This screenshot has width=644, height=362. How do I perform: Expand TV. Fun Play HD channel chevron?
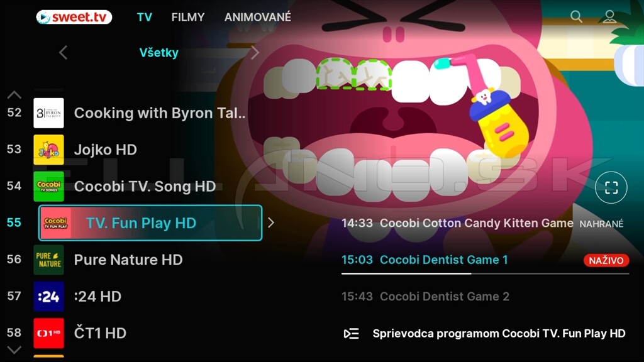pyautogui.click(x=271, y=223)
